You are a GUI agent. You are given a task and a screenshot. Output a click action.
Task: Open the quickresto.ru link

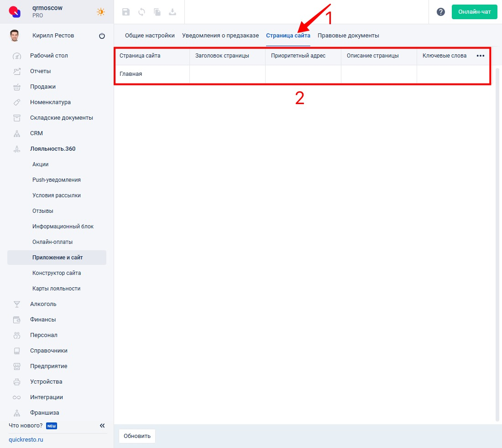[x=26, y=440]
